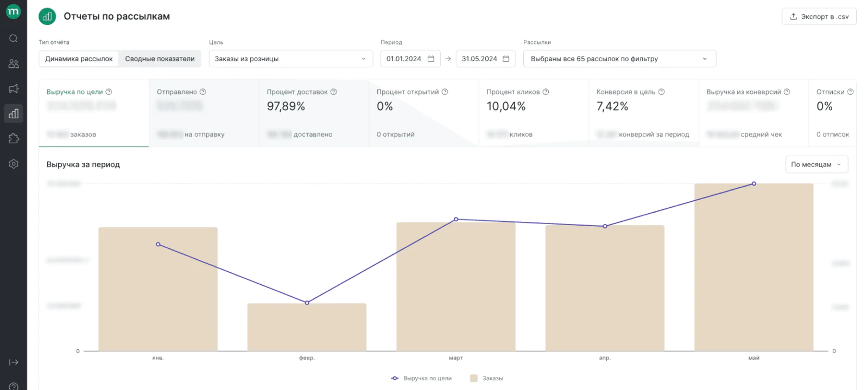Open the end date calendar icon for 31.05.2024
Viewport: 868px width, 390px height.
tap(506, 59)
